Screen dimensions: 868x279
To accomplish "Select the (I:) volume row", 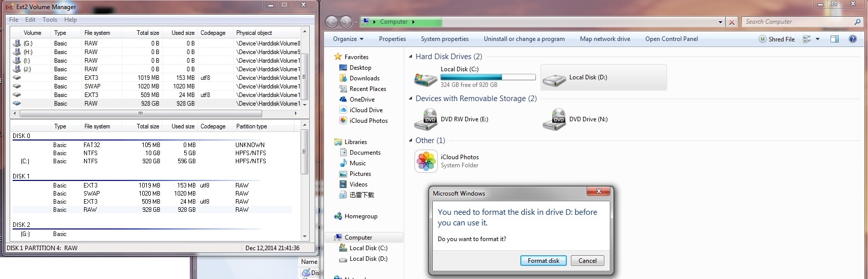I will click(155, 61).
